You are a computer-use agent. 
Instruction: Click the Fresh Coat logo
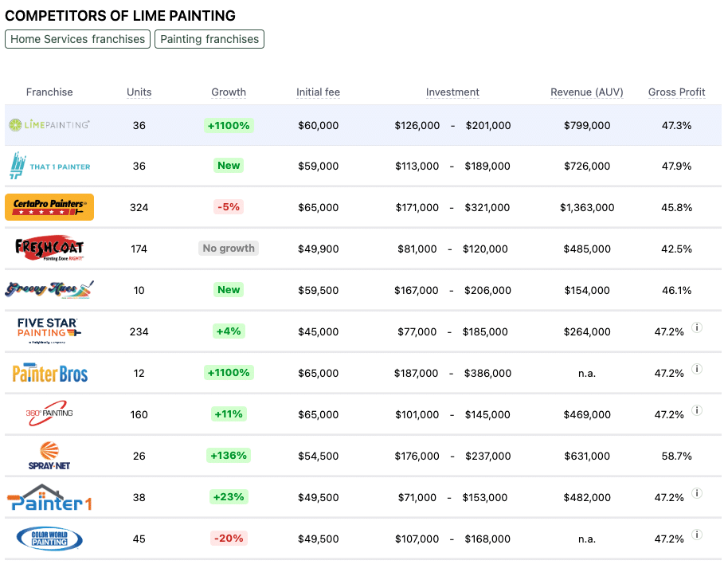49,248
